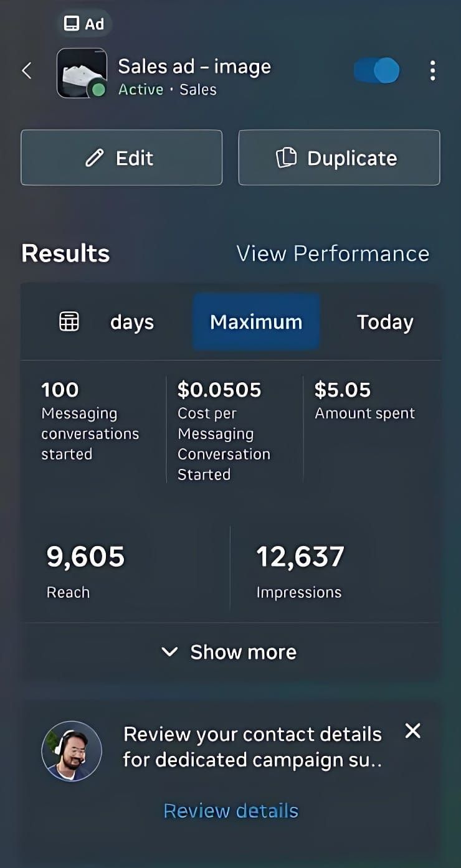Screen dimensions: 461x868
Task: Click the Ad label icon at top
Action: click(x=72, y=24)
